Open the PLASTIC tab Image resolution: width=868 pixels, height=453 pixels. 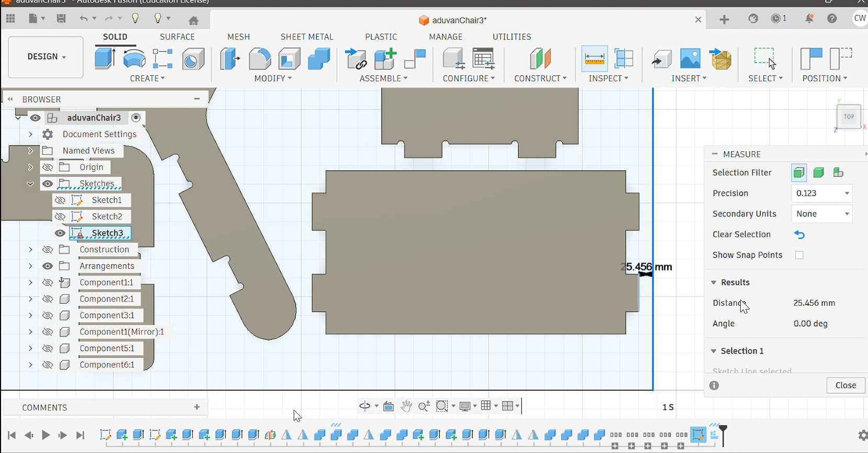tap(381, 37)
